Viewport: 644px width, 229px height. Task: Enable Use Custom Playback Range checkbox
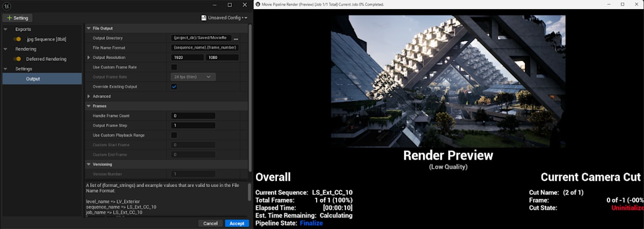click(174, 135)
